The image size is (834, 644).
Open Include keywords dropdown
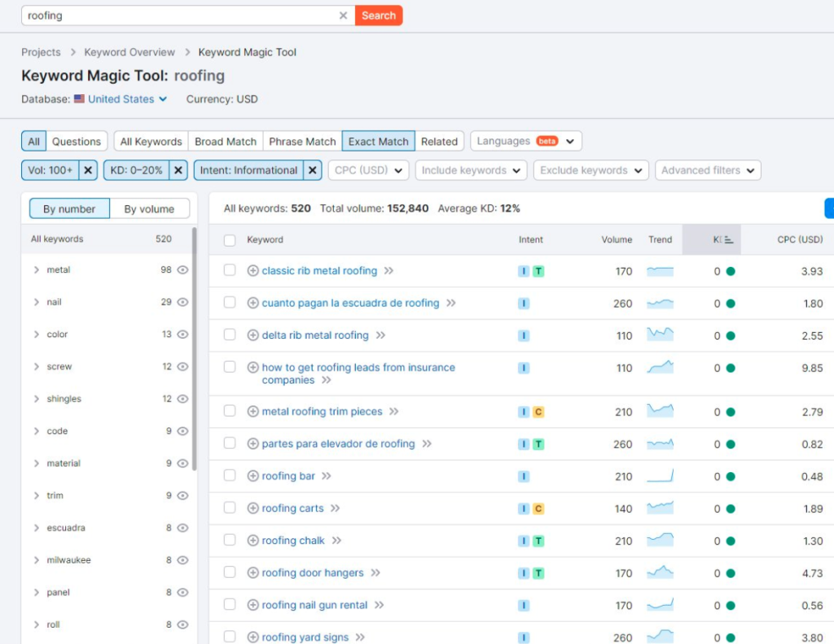pos(471,170)
